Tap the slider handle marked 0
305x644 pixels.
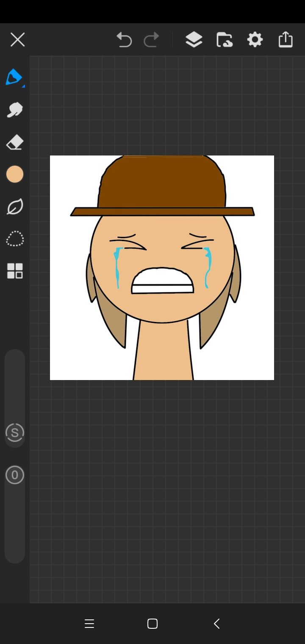point(15,475)
